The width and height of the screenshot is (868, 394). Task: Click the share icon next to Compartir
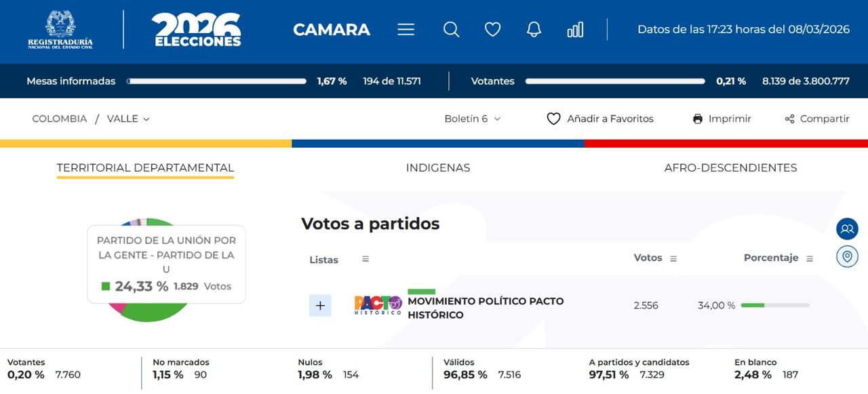(x=789, y=119)
